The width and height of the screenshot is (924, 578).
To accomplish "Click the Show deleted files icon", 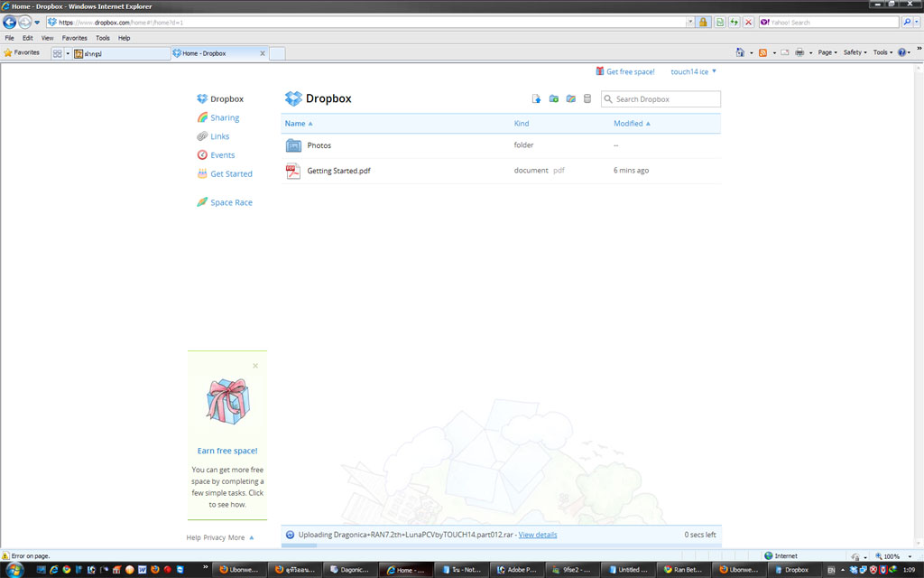I will pyautogui.click(x=587, y=98).
